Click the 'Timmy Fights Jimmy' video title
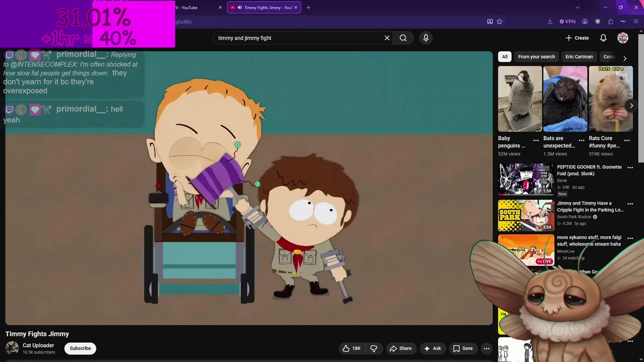The height and width of the screenshot is (362, 644). tap(37, 334)
